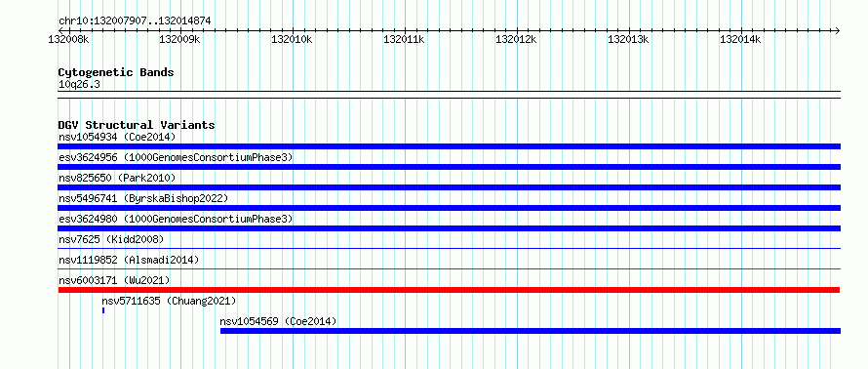Click the blue bar under nsv1054569
The width and height of the screenshot is (868, 369).
tap(531, 331)
